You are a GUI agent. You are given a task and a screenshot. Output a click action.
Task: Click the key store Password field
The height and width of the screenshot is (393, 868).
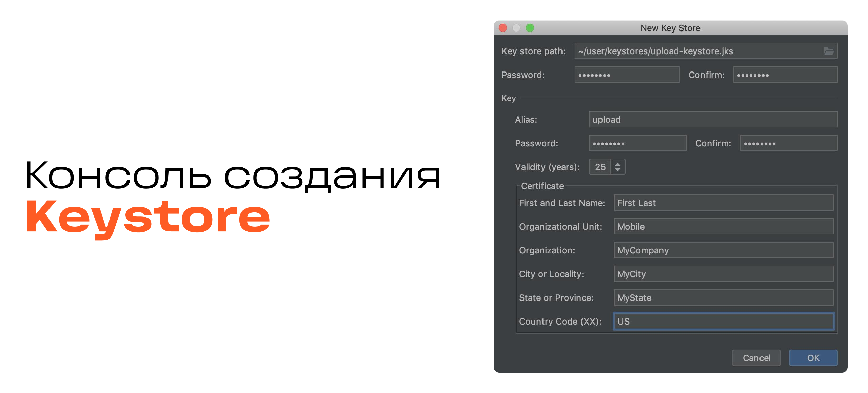[x=627, y=75]
